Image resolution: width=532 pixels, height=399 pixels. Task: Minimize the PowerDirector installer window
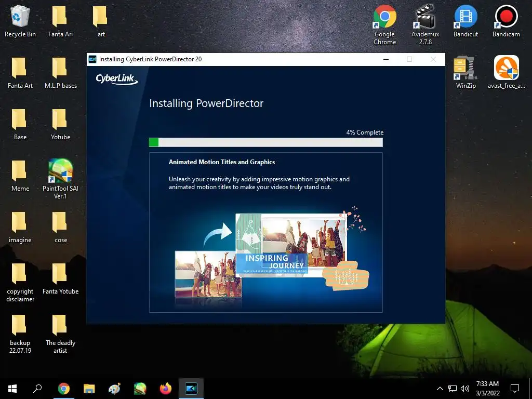tap(386, 59)
